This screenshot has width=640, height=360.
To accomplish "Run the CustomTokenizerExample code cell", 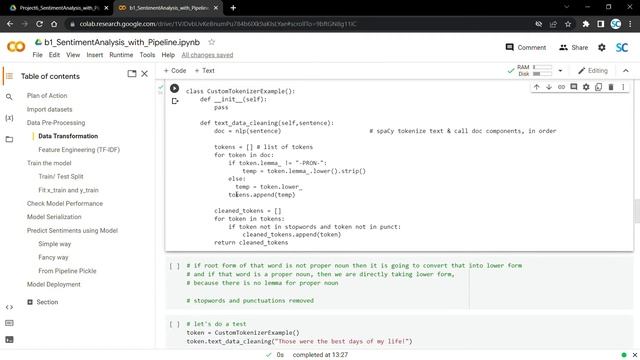I will coord(174,88).
